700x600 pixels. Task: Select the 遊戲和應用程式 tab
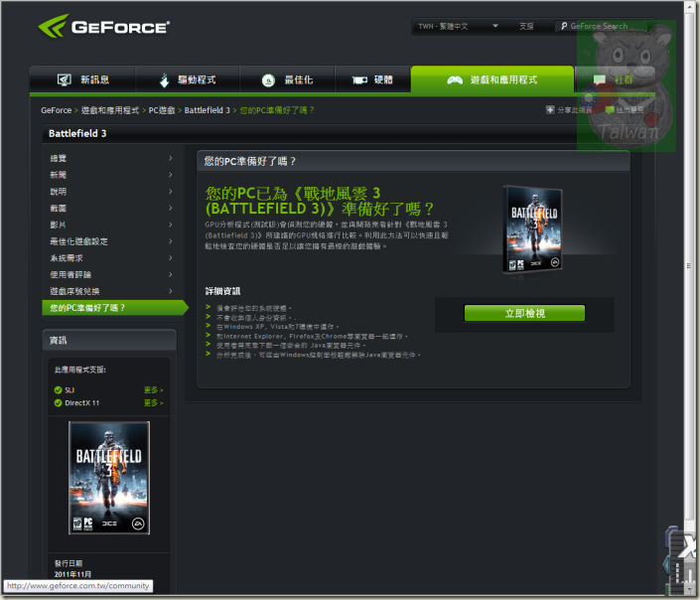491,79
